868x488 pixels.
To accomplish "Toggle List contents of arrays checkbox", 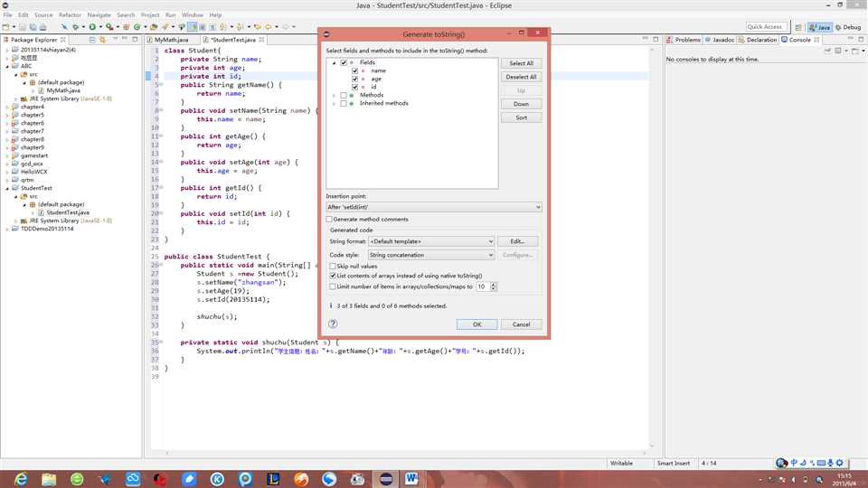I will (333, 276).
